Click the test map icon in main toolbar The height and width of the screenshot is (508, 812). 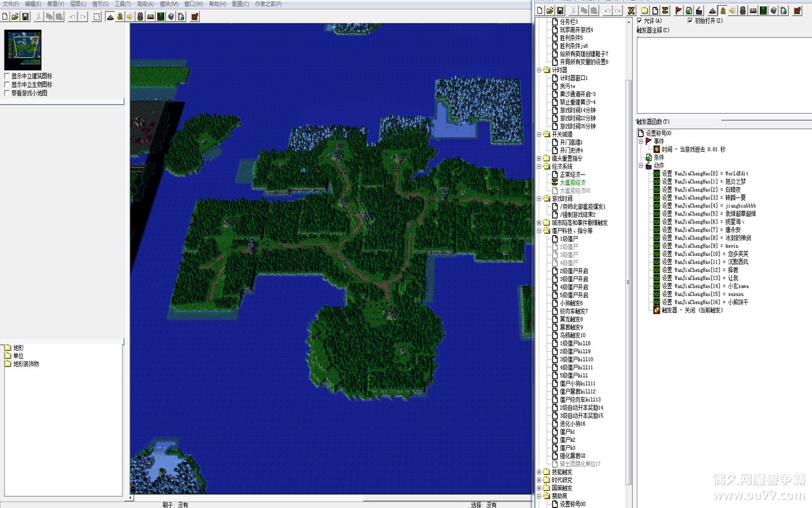194,17
